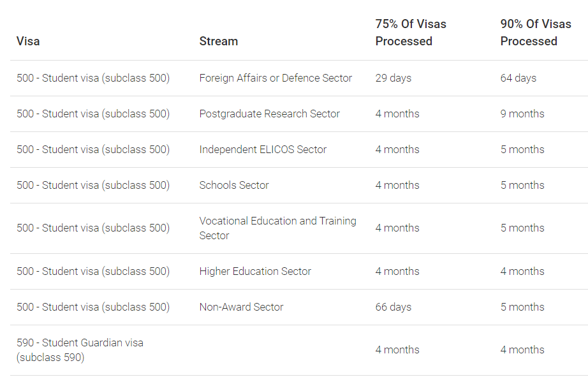Click the 66 days value
This screenshot has height=391, width=588.
(x=393, y=307)
